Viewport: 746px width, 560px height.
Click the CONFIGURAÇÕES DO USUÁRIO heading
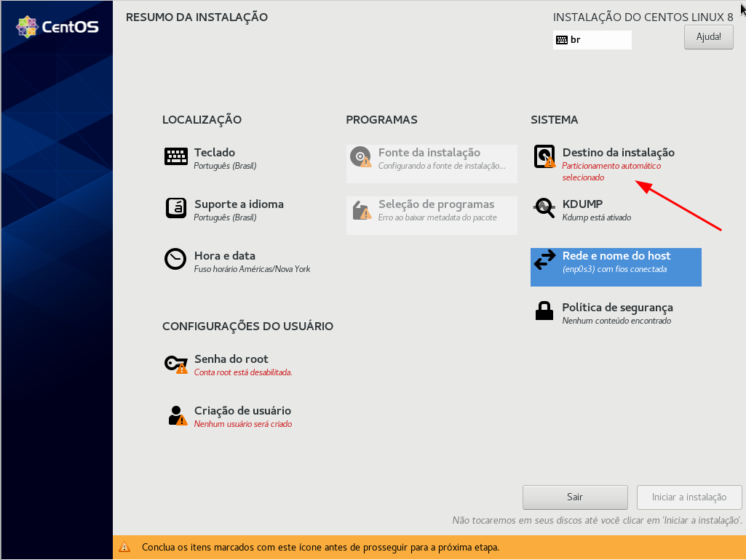pyautogui.click(x=248, y=326)
